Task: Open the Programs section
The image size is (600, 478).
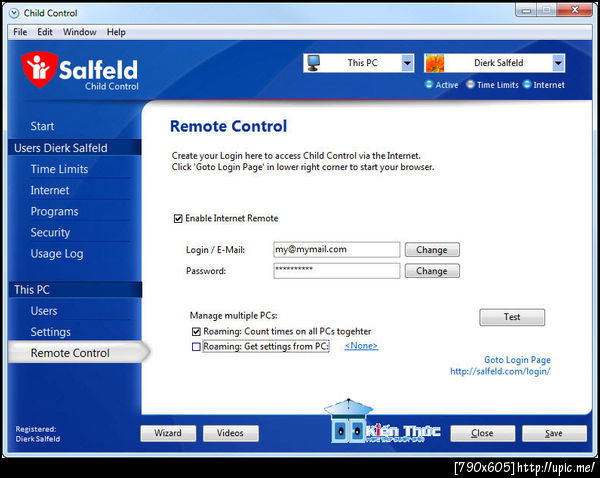Action: pyautogui.click(x=54, y=212)
